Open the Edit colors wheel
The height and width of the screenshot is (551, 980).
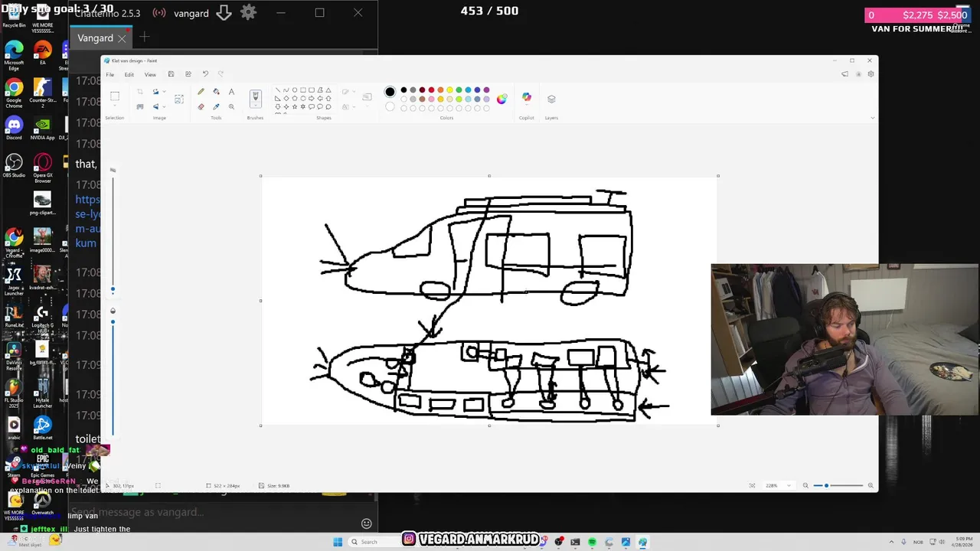(x=501, y=99)
